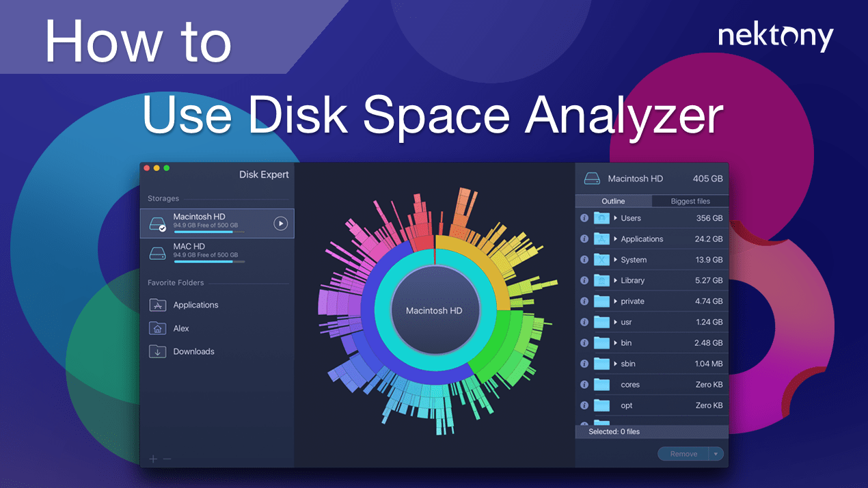
Task: Click the Users folder icon in the Outline
Action: [601, 218]
